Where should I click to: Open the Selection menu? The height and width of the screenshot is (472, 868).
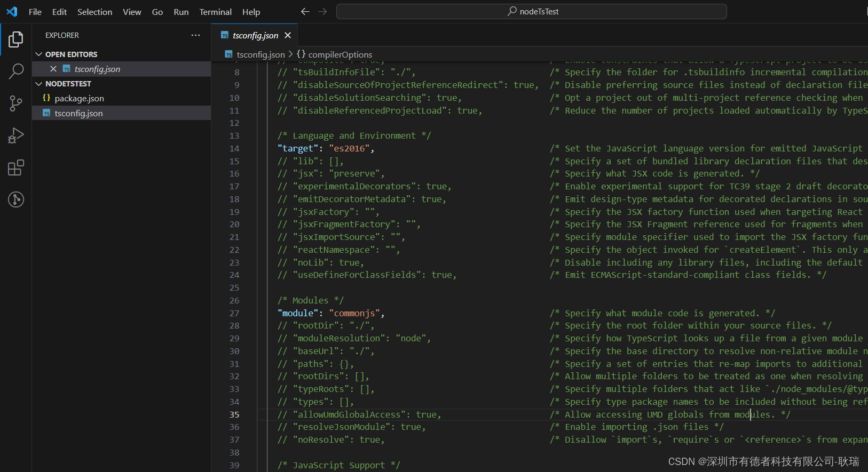tap(94, 12)
